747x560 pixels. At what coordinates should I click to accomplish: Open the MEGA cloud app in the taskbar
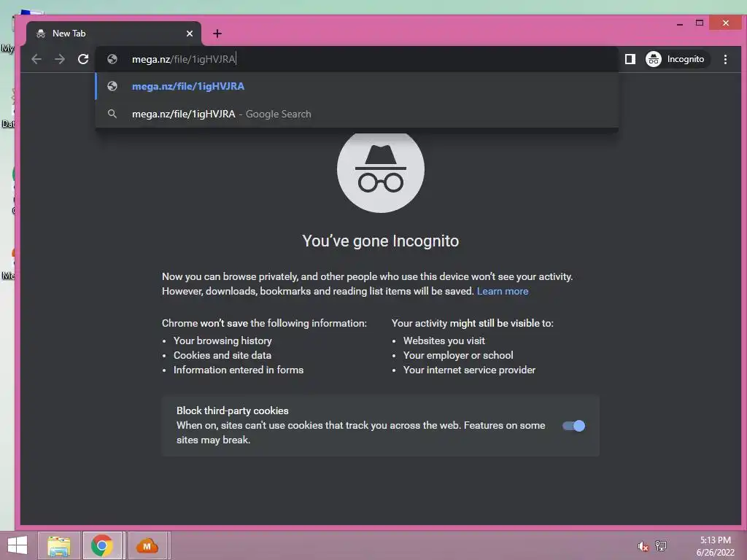point(147,545)
